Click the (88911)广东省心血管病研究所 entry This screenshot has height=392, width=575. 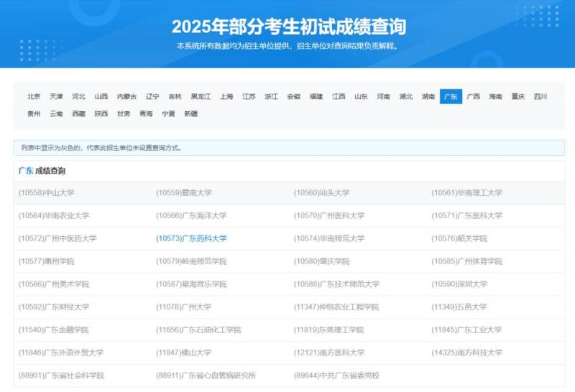[x=206, y=375]
